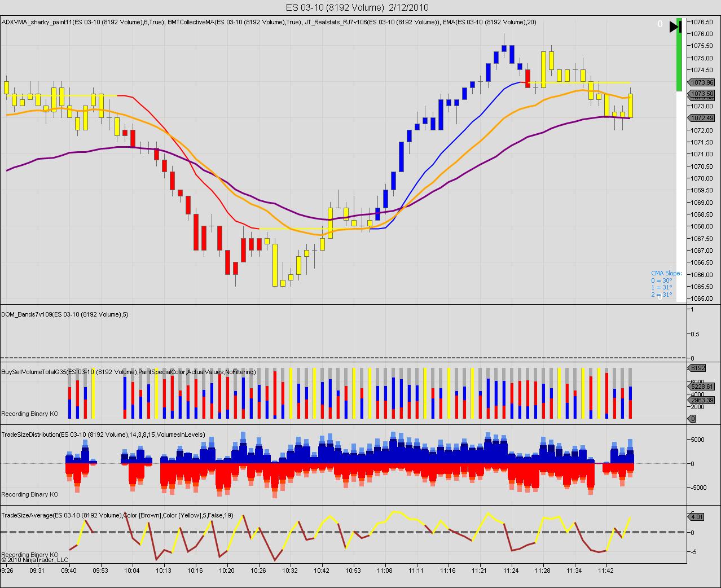
Task: Click Recording Binary KO in TradeSizeDistribution panel
Action: click(x=30, y=494)
